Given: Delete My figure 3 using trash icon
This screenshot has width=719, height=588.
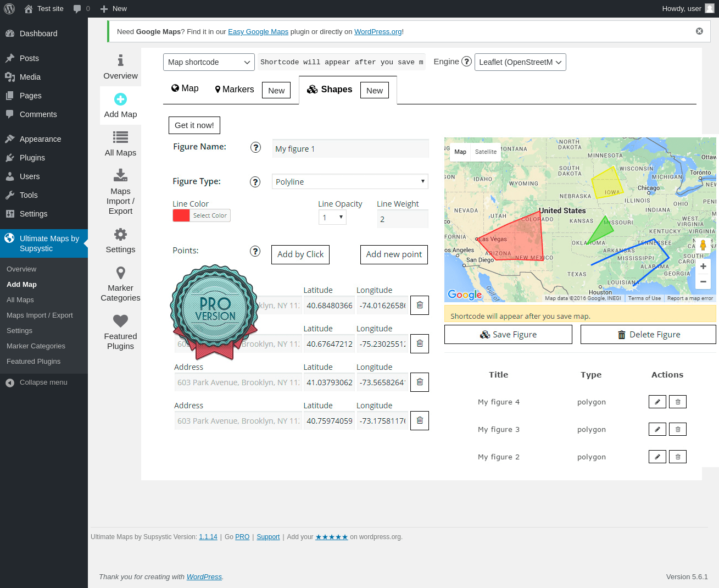Looking at the screenshot, I should click(x=678, y=429).
